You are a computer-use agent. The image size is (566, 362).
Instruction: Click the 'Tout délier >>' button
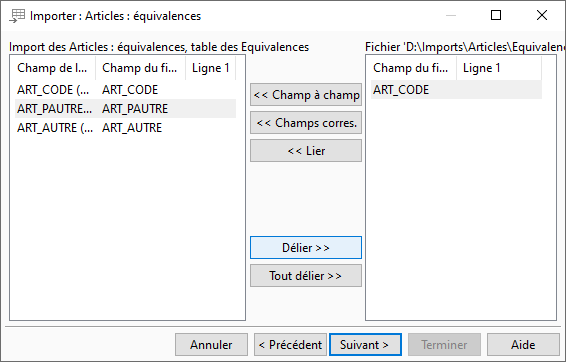click(306, 276)
